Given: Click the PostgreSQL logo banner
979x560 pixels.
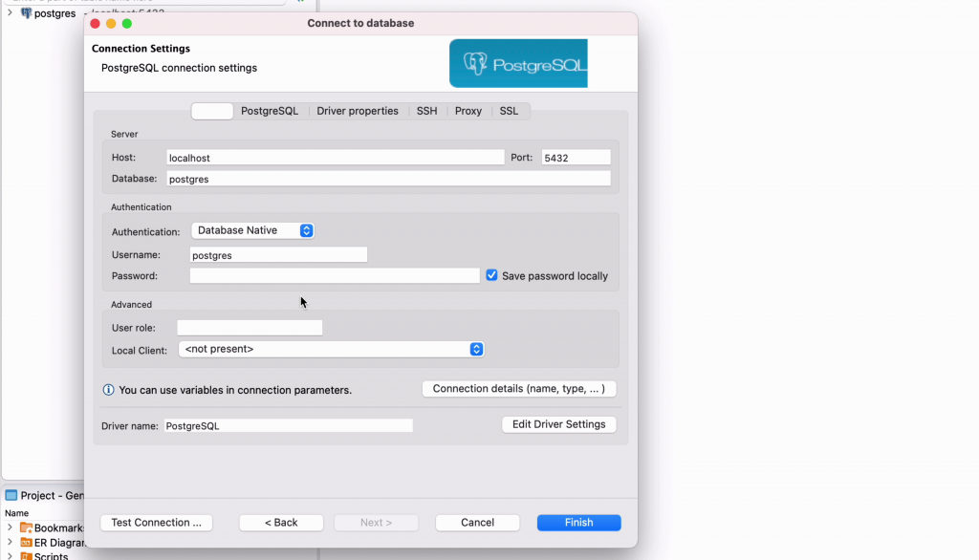Looking at the screenshot, I should click(x=518, y=63).
